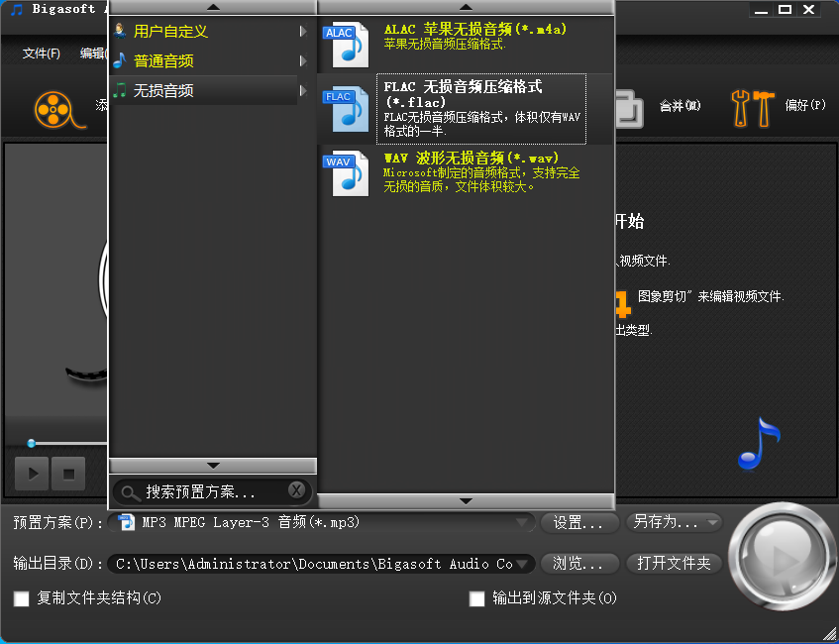Clear the search box with the X icon

pos(296,490)
